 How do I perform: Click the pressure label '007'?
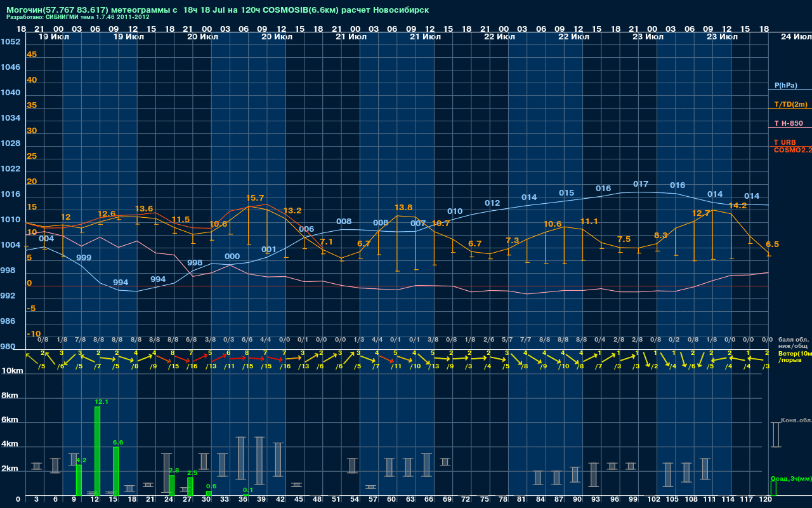click(x=418, y=224)
